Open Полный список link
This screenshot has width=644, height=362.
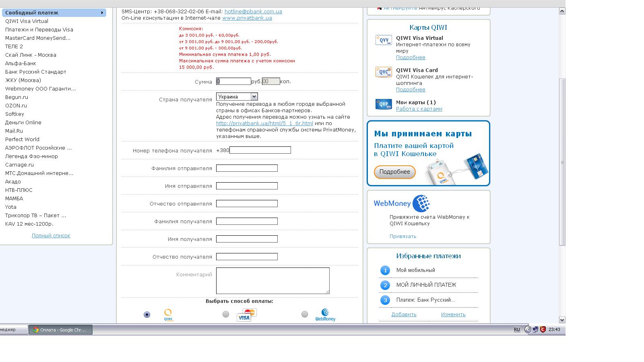pyautogui.click(x=51, y=236)
